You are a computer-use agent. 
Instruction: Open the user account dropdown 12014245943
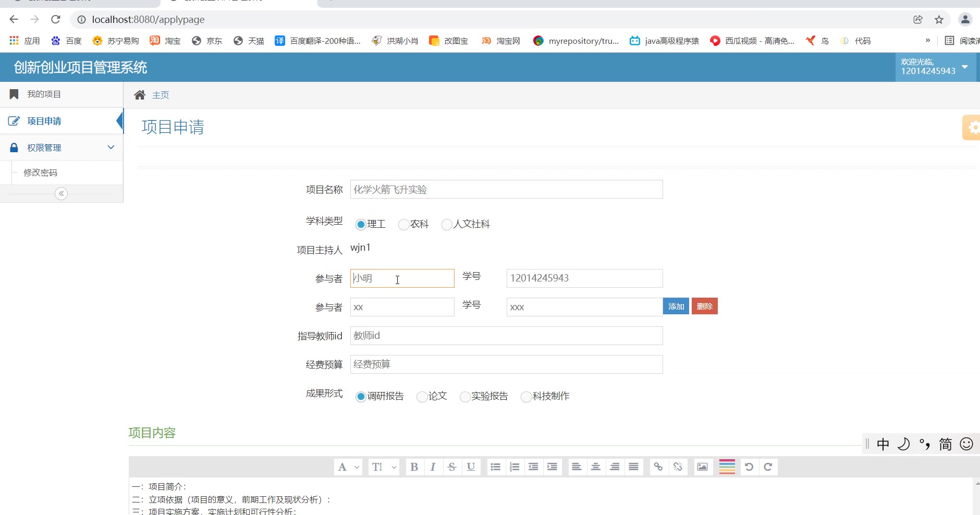pos(935,67)
